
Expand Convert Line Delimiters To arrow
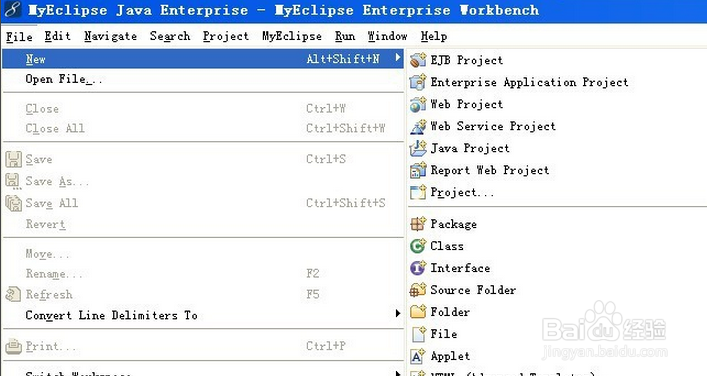coord(398,313)
